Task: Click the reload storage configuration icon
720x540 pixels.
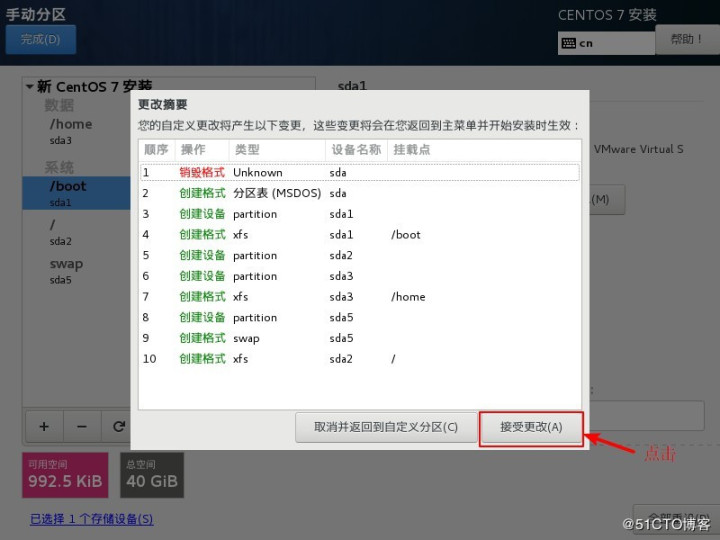Action: click(118, 427)
